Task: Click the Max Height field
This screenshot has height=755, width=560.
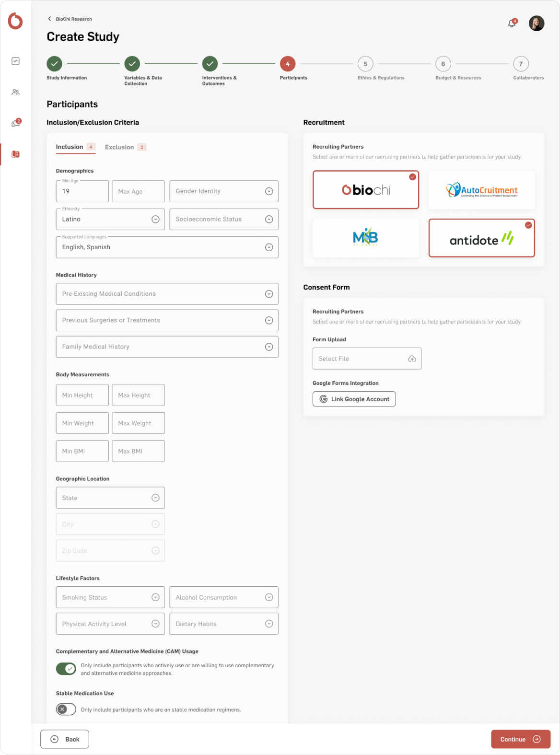Action: pyautogui.click(x=139, y=395)
